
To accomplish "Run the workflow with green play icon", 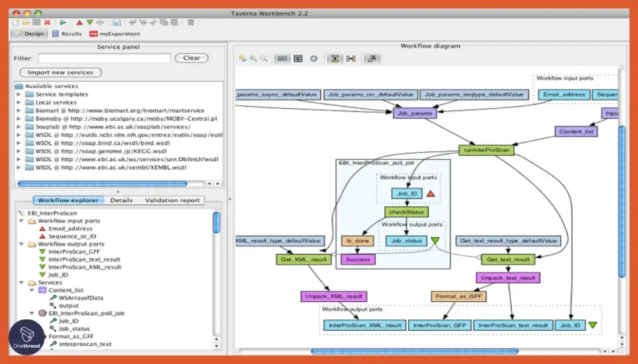I will tap(63, 22).
